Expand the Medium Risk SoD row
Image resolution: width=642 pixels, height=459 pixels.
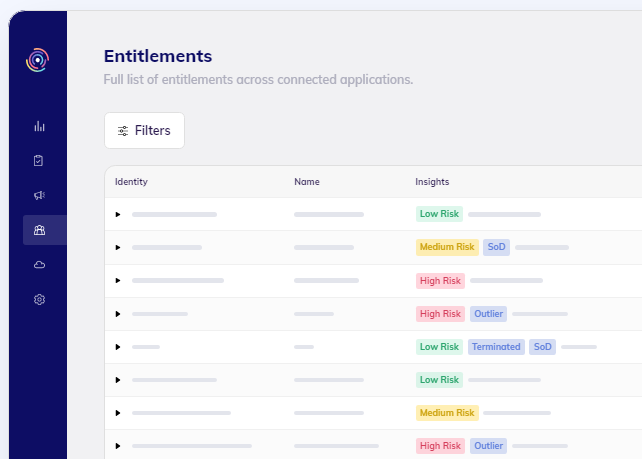coord(118,247)
